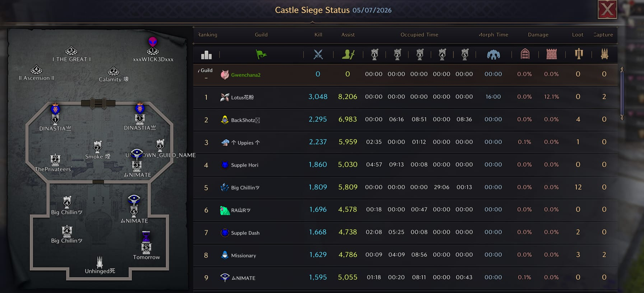Click the Gwenchana2 my guild row

point(406,74)
